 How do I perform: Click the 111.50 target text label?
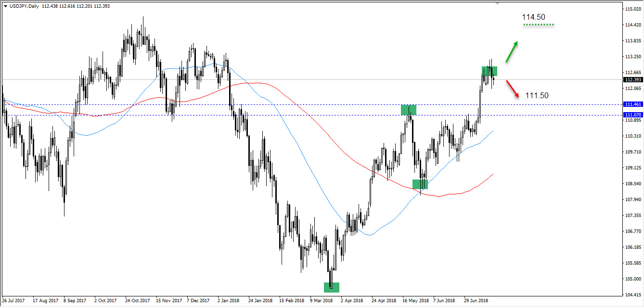click(x=537, y=95)
